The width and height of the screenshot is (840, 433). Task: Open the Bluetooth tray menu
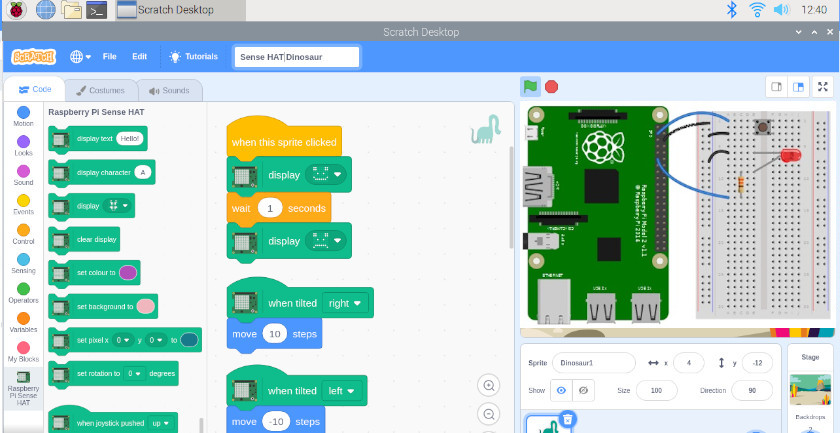coord(731,9)
